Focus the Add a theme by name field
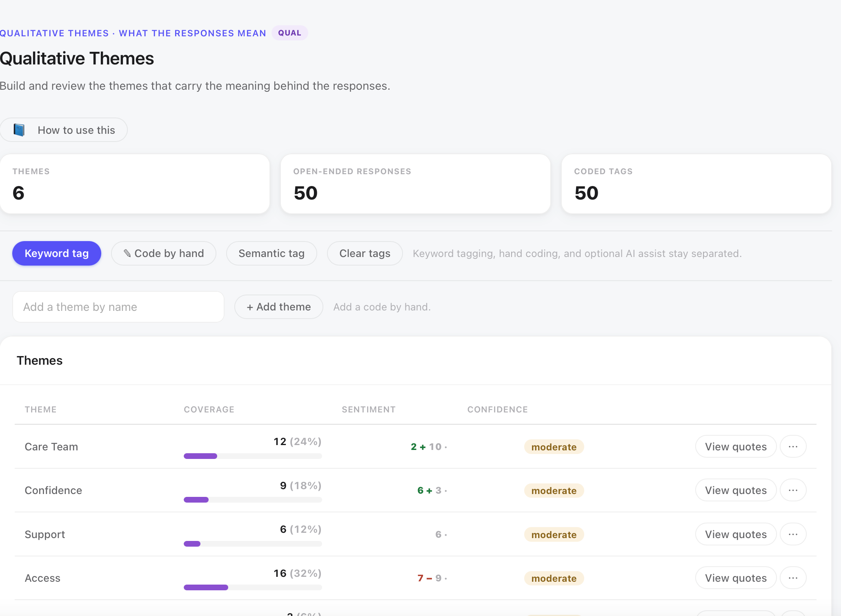This screenshot has width=841, height=616. [118, 307]
